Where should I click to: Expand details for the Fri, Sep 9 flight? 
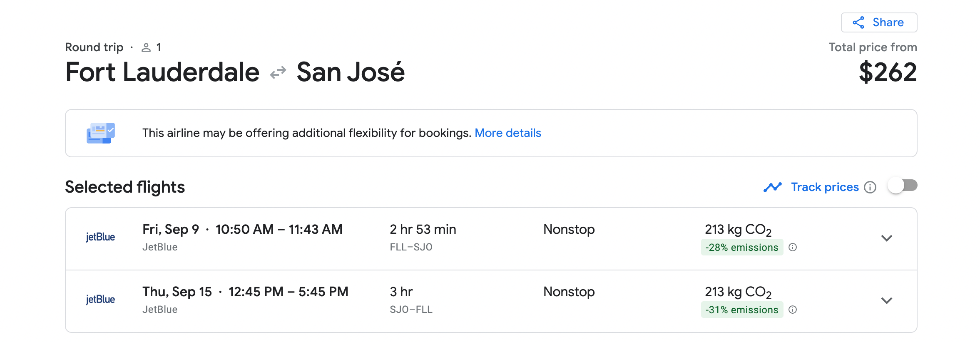887,238
